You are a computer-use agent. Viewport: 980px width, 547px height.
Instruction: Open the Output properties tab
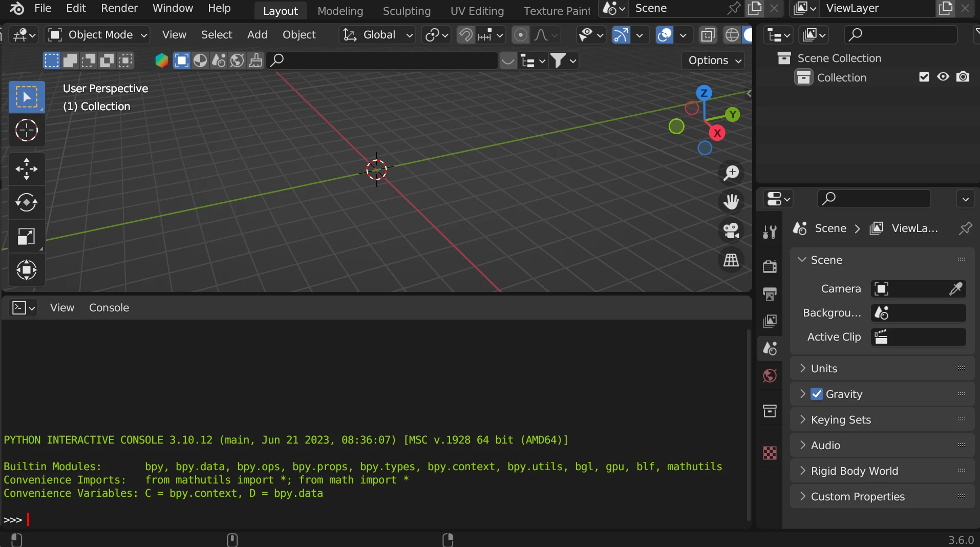(770, 294)
